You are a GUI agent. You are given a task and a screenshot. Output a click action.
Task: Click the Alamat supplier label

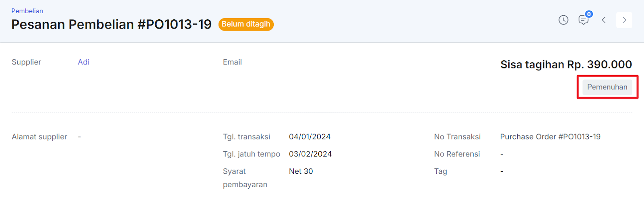coord(39,137)
